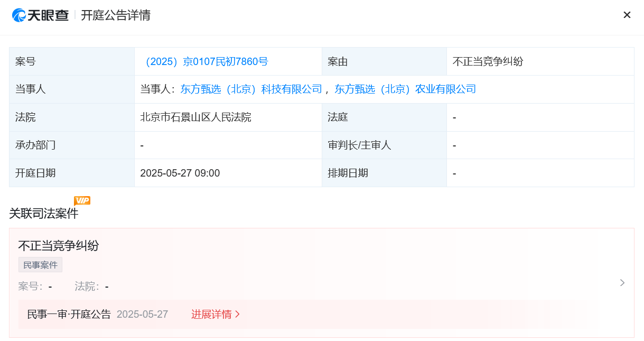Image resolution: width=644 pixels, height=341 pixels.
Task: Click the 关联司法案件 section heading
Action: click(x=44, y=214)
